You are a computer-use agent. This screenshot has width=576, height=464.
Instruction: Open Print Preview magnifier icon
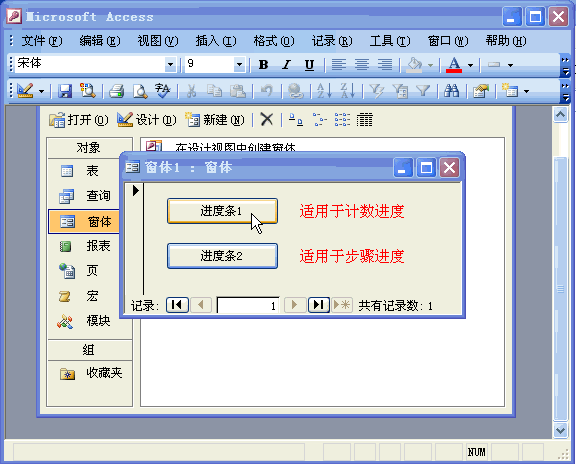point(140,90)
